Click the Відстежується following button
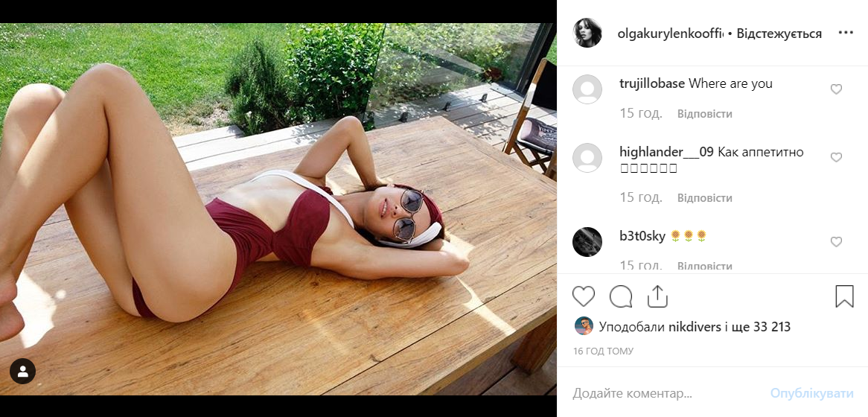Viewport: 868px width, 417px height. point(779,34)
